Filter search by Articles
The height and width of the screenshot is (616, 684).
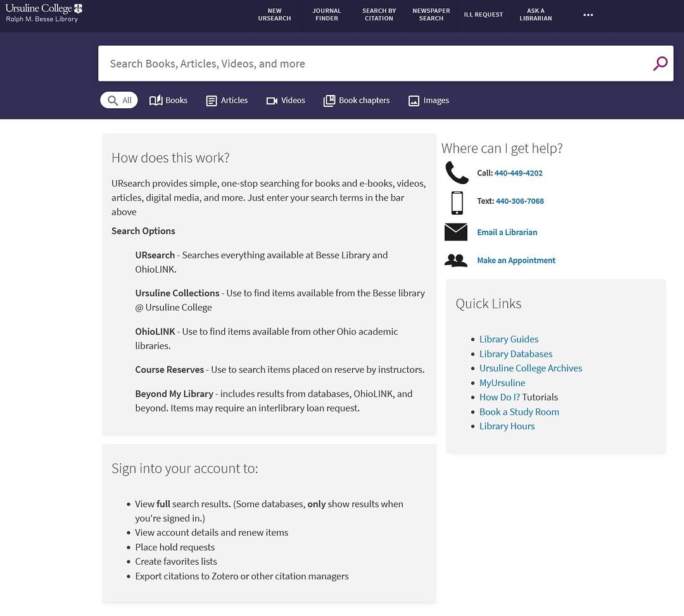click(x=227, y=101)
